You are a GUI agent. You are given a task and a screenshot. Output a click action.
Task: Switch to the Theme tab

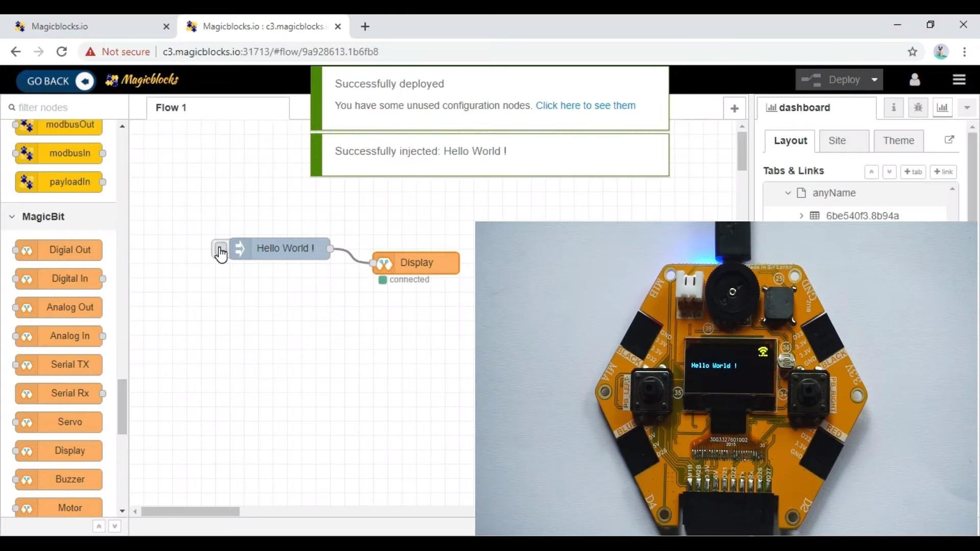pos(898,140)
